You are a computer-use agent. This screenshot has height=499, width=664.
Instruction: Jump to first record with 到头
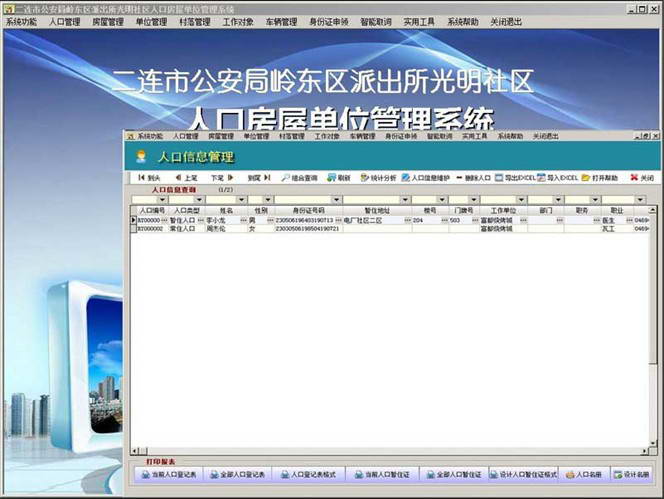(x=149, y=178)
